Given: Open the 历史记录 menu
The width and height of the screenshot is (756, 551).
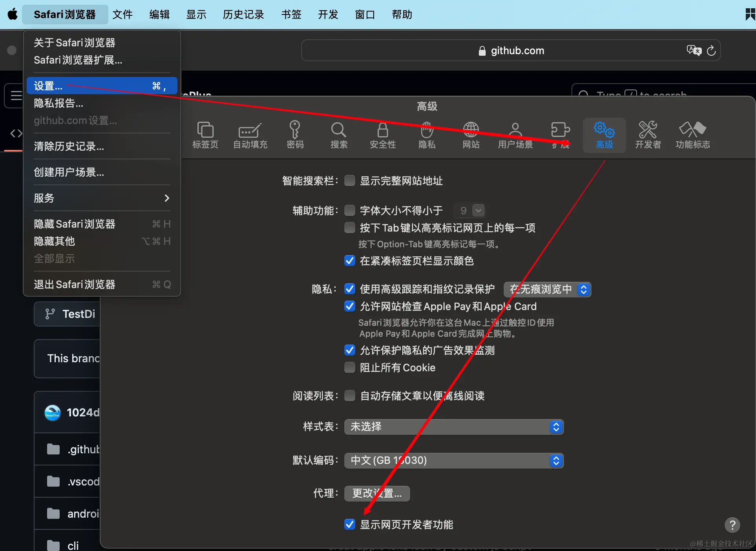Looking at the screenshot, I should click(x=243, y=15).
